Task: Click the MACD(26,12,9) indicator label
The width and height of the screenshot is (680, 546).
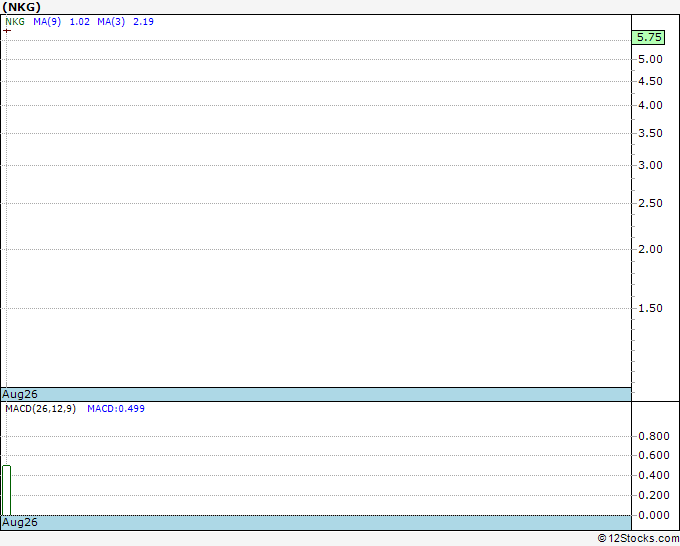Action: tap(40, 409)
